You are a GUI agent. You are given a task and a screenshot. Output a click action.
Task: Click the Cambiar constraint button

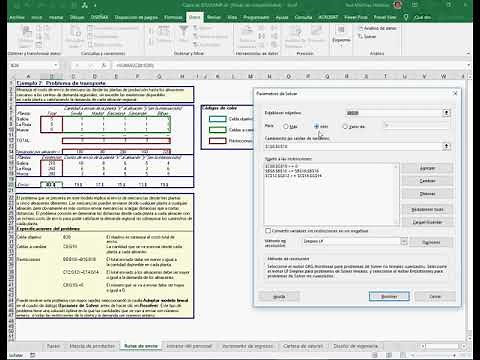pyautogui.click(x=427, y=181)
